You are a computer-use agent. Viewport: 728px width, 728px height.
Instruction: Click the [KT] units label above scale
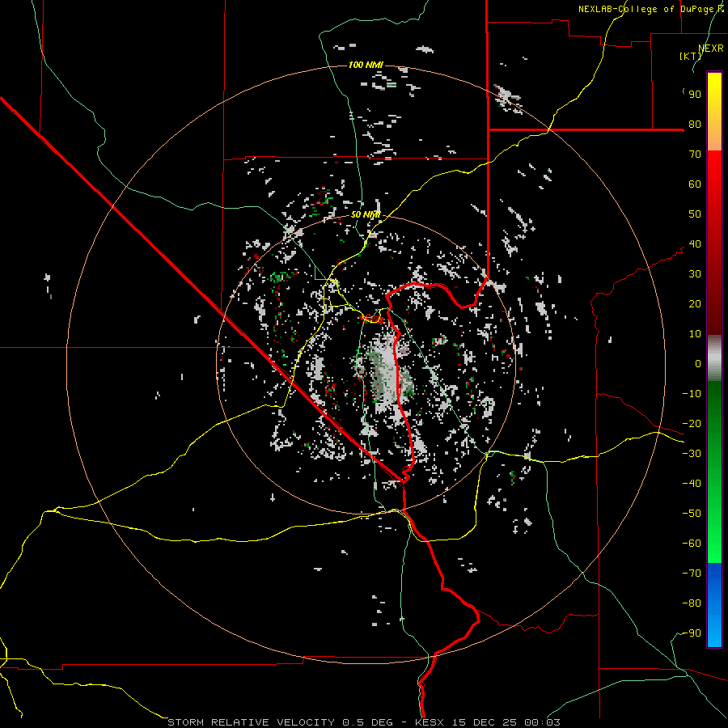pyautogui.click(x=691, y=56)
